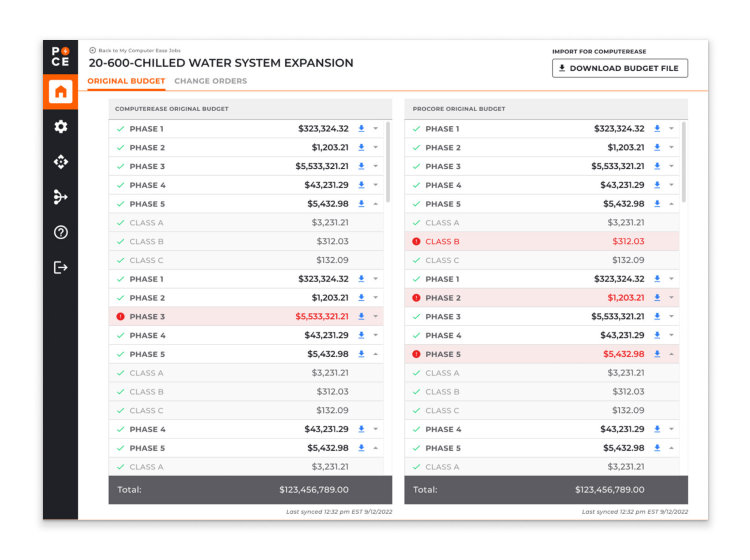Click the download icon of first Procore Phase 3
750x560 pixels.
657,166
